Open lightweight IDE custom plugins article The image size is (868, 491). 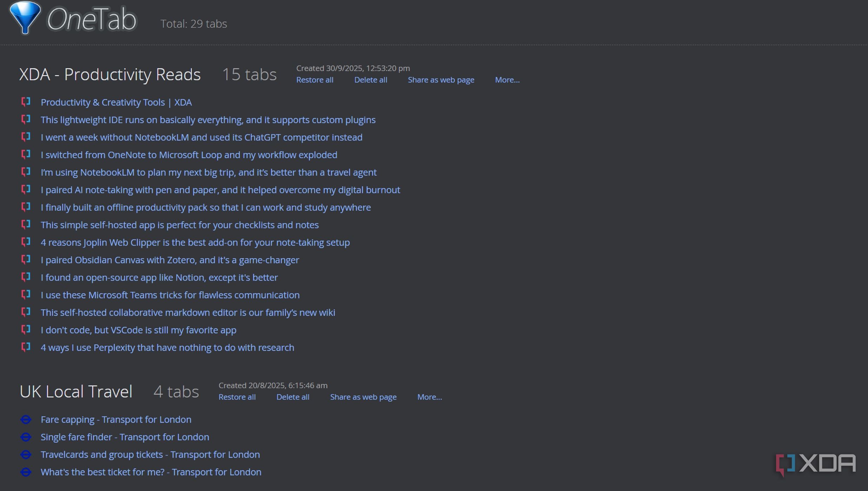pos(208,120)
